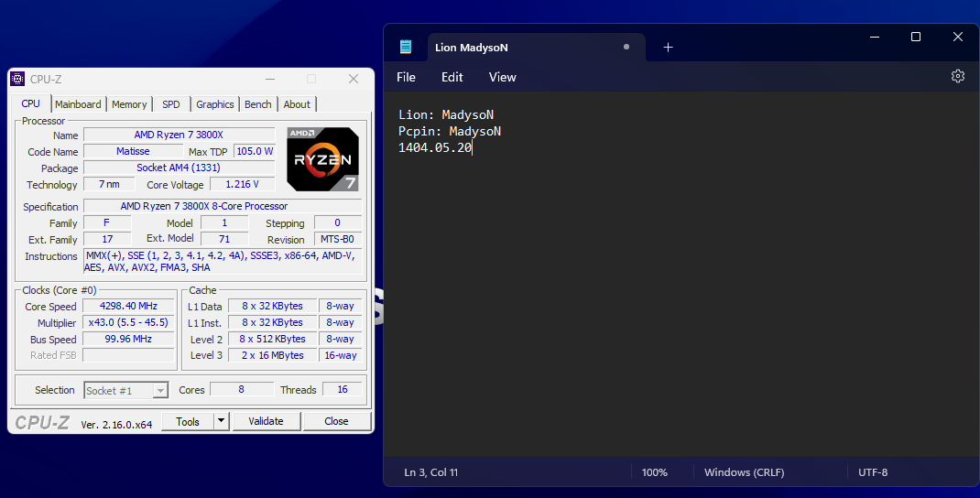Click the Validate button

click(x=266, y=421)
